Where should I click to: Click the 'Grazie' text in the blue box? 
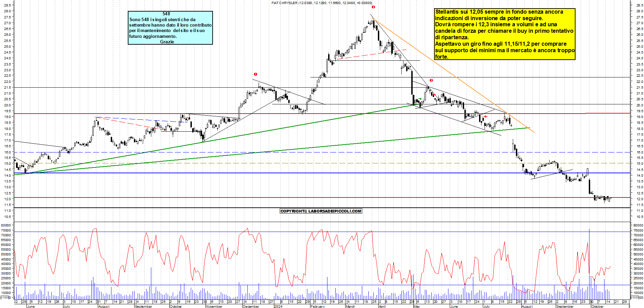point(167,42)
